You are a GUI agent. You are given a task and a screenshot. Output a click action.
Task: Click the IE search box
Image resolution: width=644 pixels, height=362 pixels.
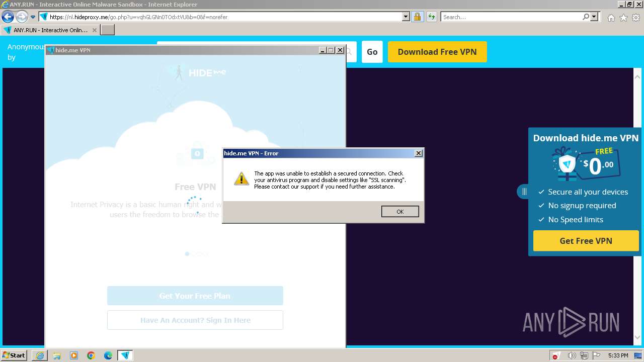point(511,17)
